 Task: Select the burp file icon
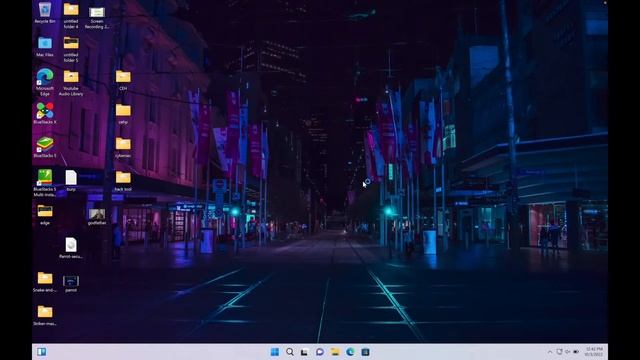tap(71, 181)
